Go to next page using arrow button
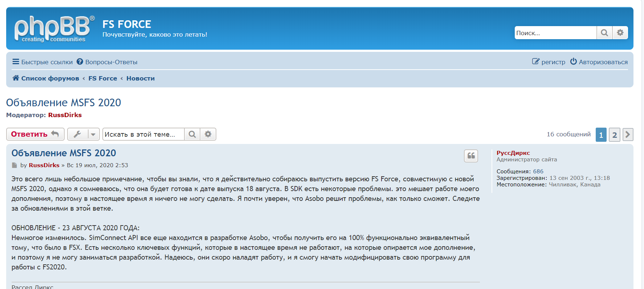Image resolution: width=644 pixels, height=289 pixels. (x=628, y=135)
